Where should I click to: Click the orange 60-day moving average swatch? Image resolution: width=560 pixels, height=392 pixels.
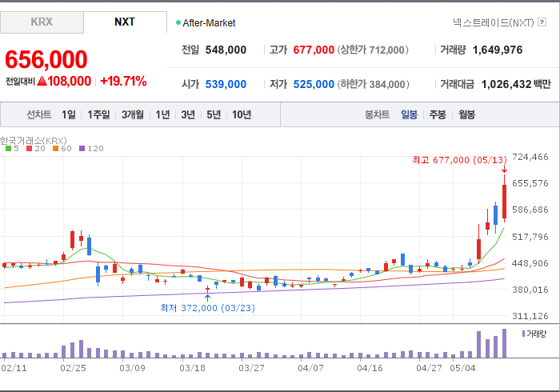55,149
